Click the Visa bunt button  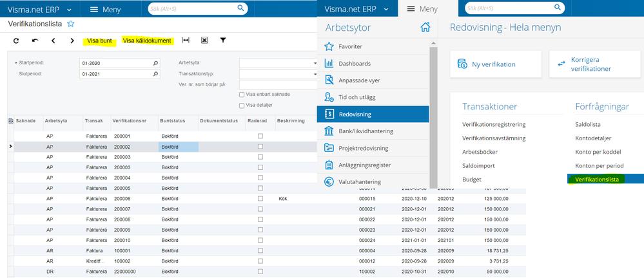[99, 41]
